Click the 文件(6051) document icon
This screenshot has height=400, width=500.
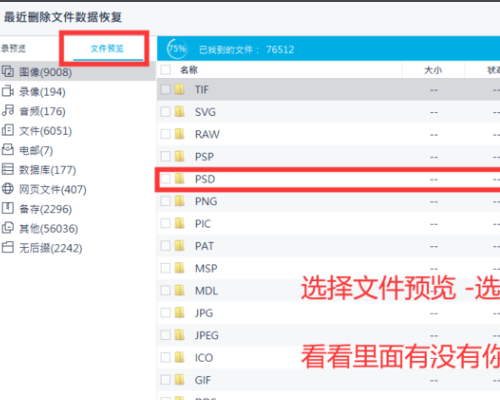pyautogui.click(x=8, y=130)
